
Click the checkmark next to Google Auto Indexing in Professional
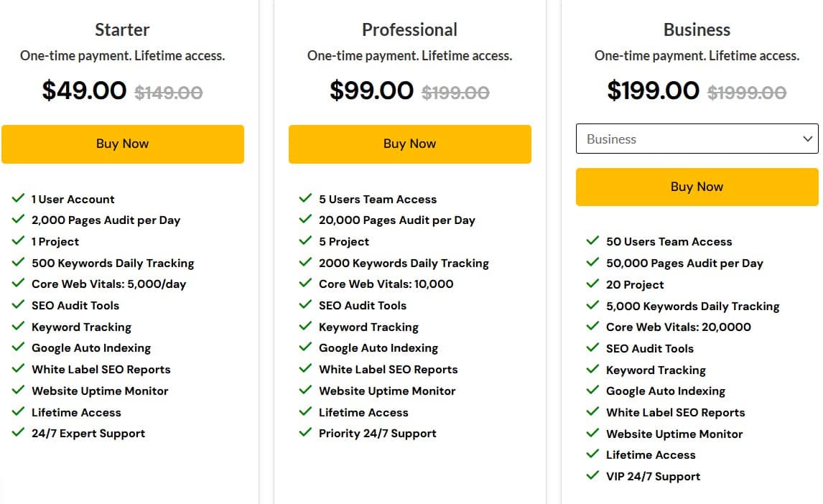coord(306,347)
